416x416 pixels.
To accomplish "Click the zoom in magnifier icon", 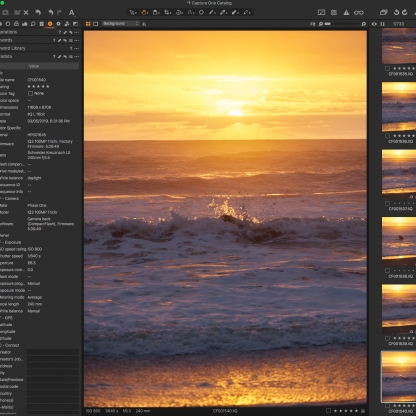I will (x=364, y=24).
